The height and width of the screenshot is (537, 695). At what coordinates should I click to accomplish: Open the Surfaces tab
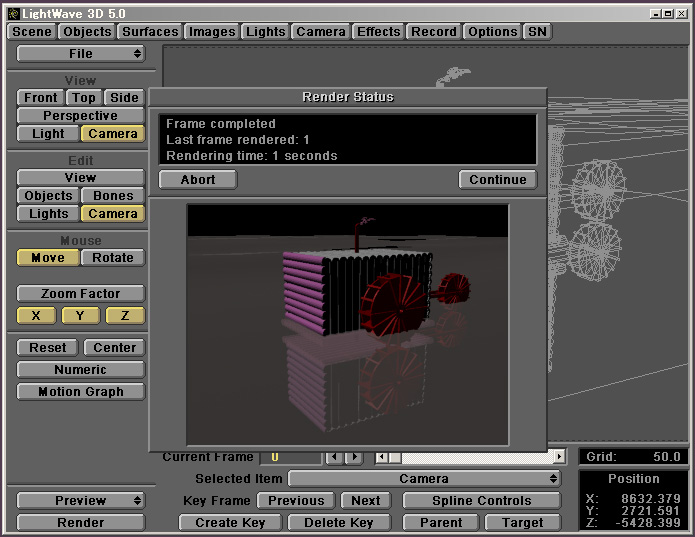[x=150, y=32]
